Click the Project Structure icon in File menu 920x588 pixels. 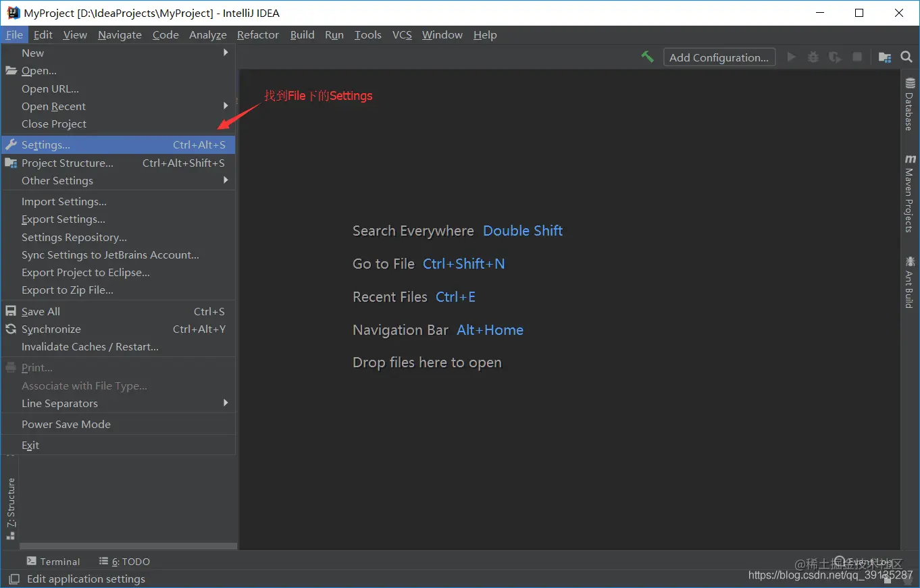coord(11,163)
